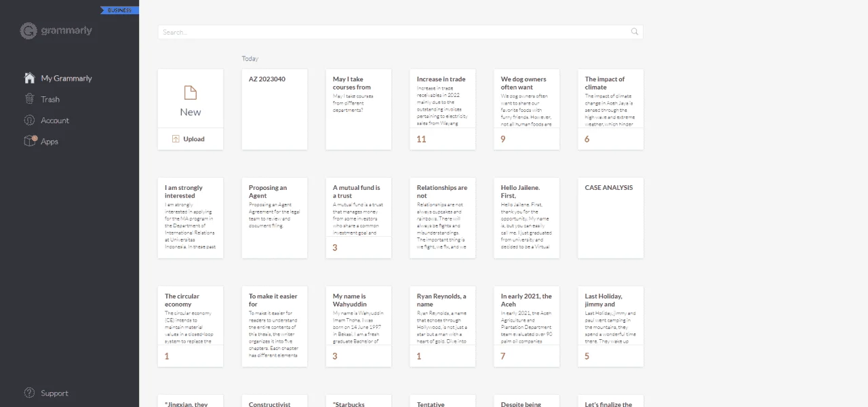The height and width of the screenshot is (407, 868).
Task: Click the 11 alerts count on Increase in trade
Action: 422,139
